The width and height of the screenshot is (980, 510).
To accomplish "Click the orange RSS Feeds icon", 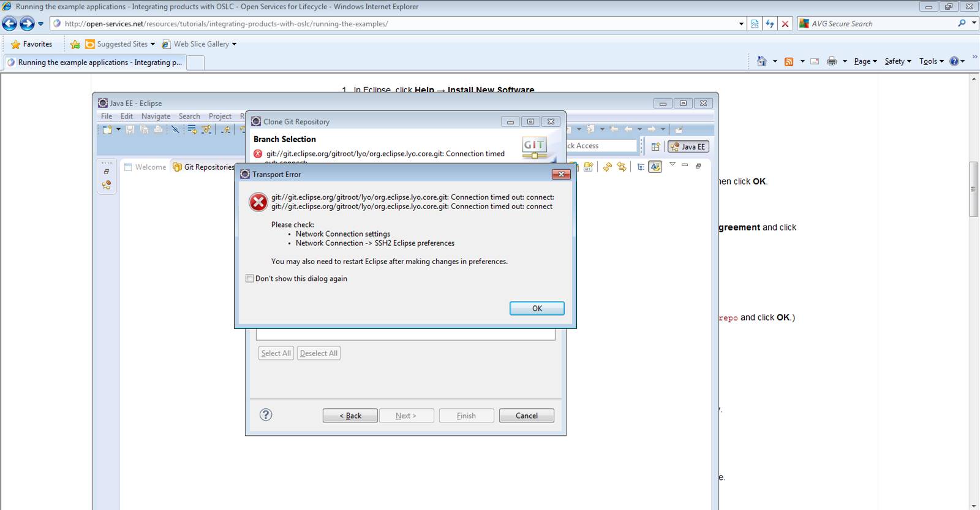I will [789, 61].
